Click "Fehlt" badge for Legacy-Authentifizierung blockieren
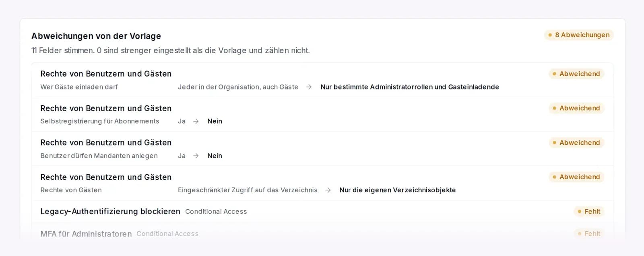Screen dimensions: 644x256 [589, 212]
